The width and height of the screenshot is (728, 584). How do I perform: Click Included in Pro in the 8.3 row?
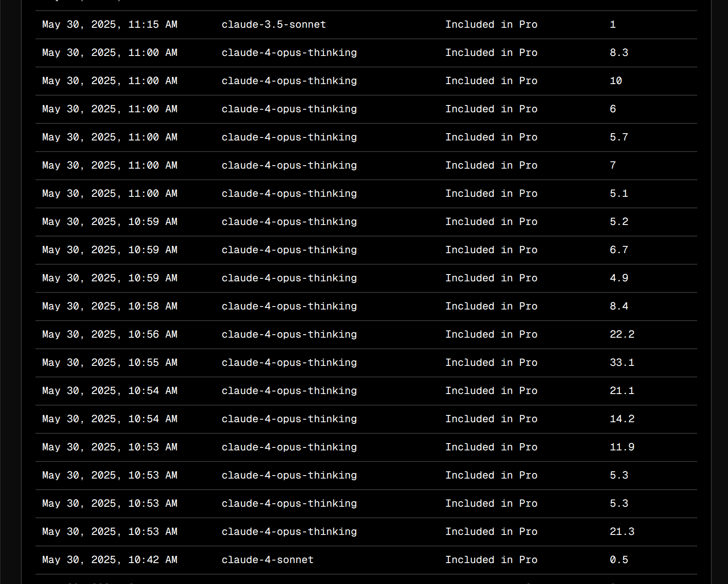[x=491, y=53]
